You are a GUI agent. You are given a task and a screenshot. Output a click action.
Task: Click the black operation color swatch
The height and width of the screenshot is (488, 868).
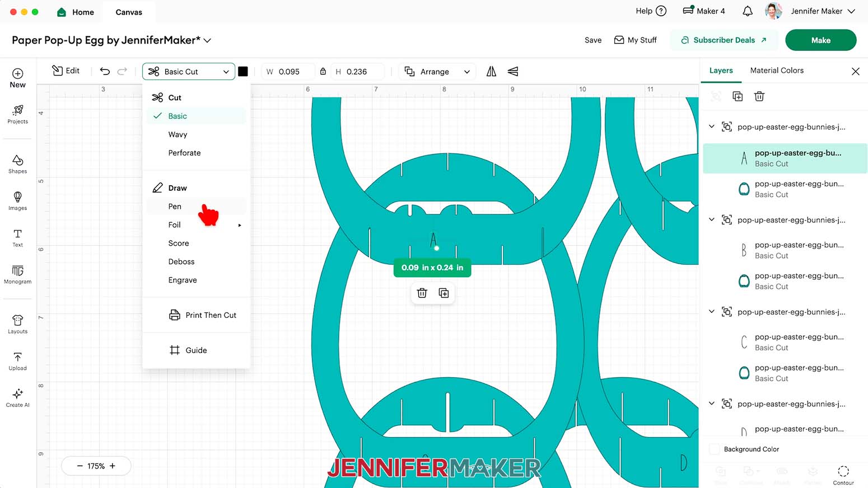(242, 71)
